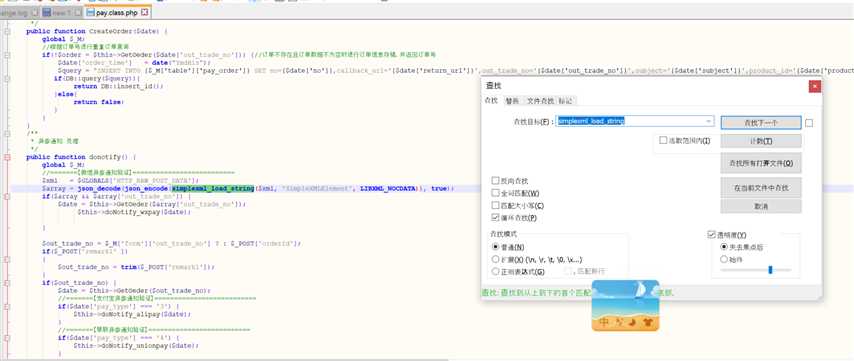Click the green search status message text
The width and height of the screenshot is (854, 361).
577,293
